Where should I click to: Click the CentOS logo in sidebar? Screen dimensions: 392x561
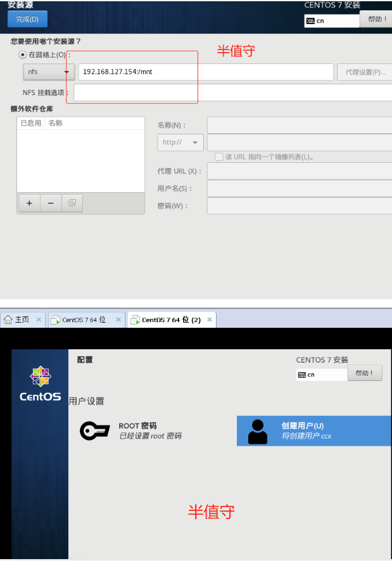[x=40, y=384]
